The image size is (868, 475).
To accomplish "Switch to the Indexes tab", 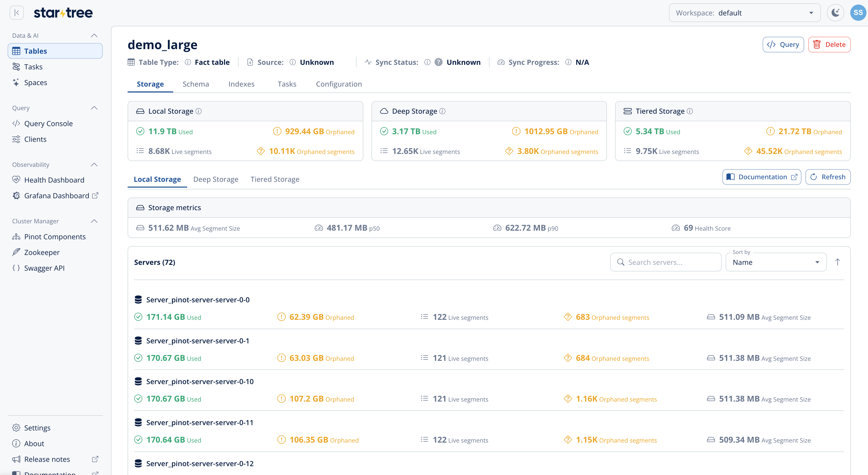I will [241, 84].
